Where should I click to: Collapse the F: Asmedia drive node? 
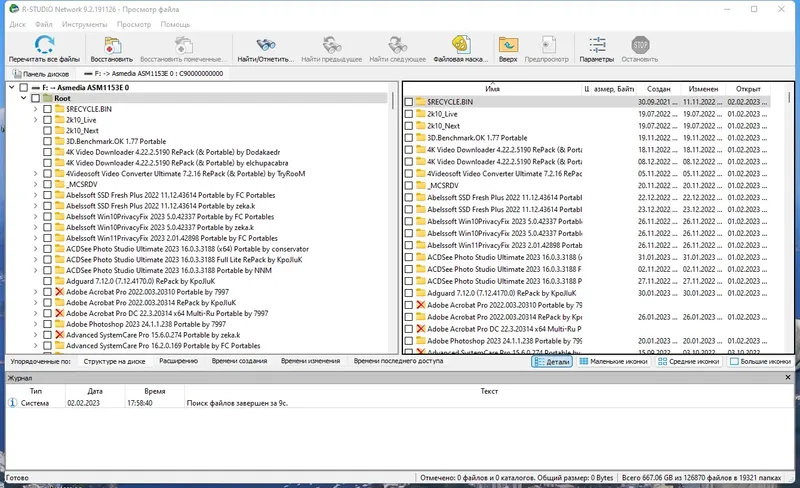[12, 87]
